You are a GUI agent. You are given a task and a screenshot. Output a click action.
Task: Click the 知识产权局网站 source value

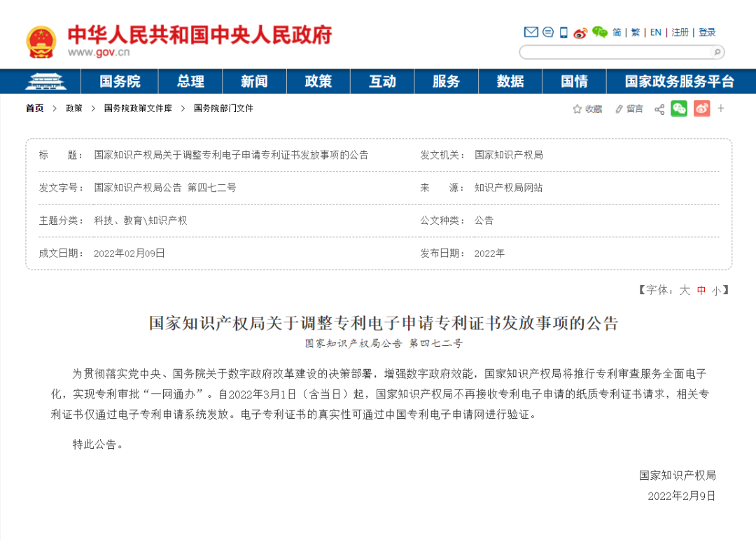(x=509, y=188)
